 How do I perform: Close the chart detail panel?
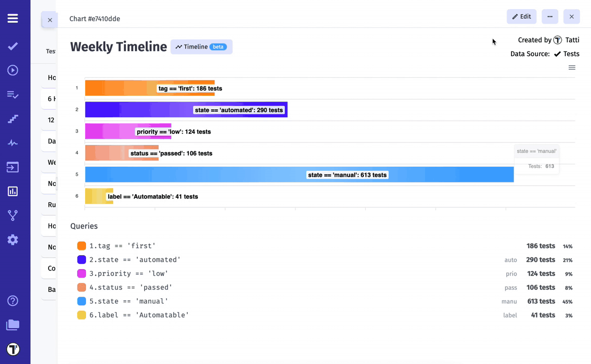[571, 17]
